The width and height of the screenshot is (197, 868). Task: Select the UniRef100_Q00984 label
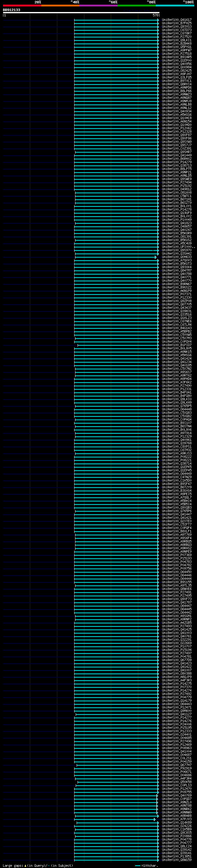177,67
